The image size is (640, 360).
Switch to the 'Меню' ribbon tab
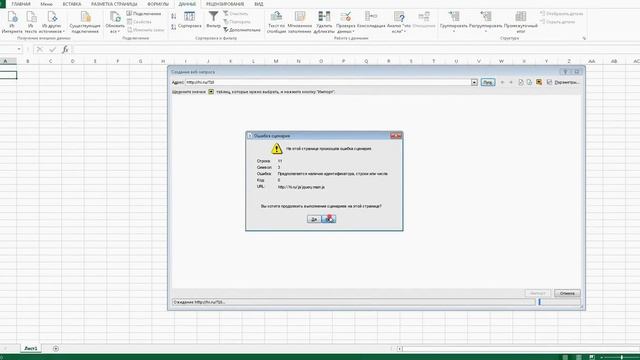point(46,4)
